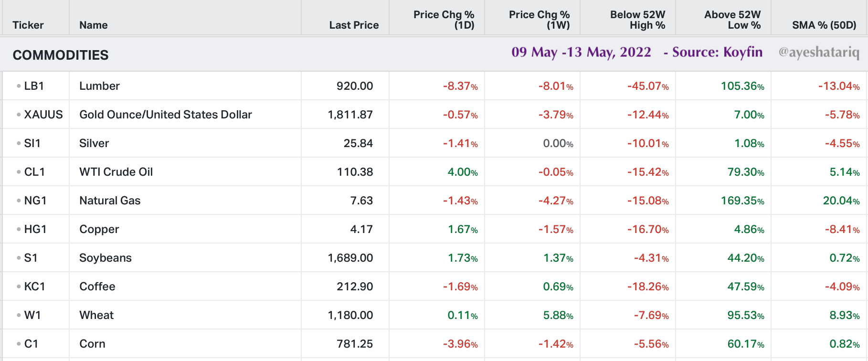Viewport: 868px width, 361px height.
Task: Select the LB1 ticker
Action: [x=34, y=86]
